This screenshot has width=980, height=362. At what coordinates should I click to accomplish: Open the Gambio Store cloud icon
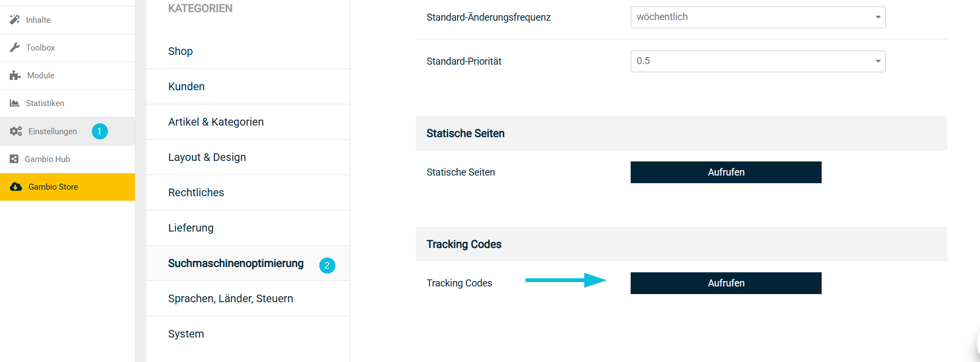(15, 186)
